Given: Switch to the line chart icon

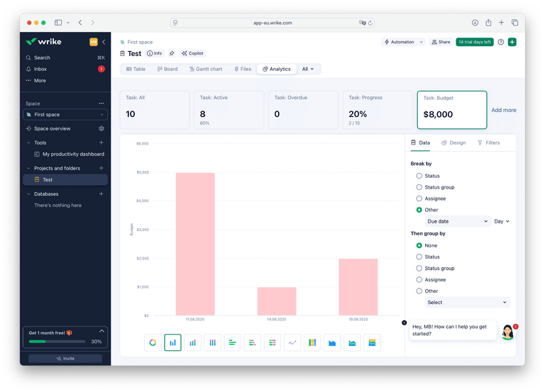Looking at the screenshot, I should (292, 342).
